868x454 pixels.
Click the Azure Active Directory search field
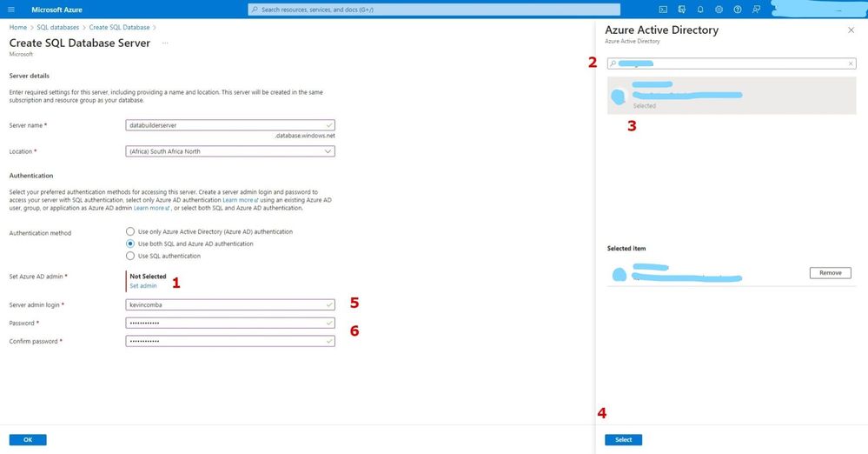[732, 63]
